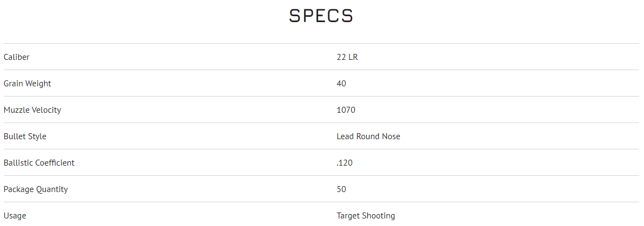644x226 pixels.
Task: Click the Bullet Style label
Action: (x=25, y=136)
